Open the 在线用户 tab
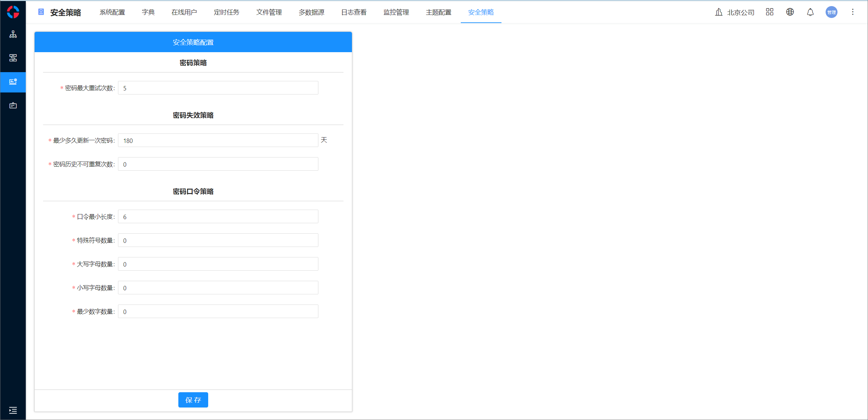The height and width of the screenshot is (420, 868). tap(184, 12)
